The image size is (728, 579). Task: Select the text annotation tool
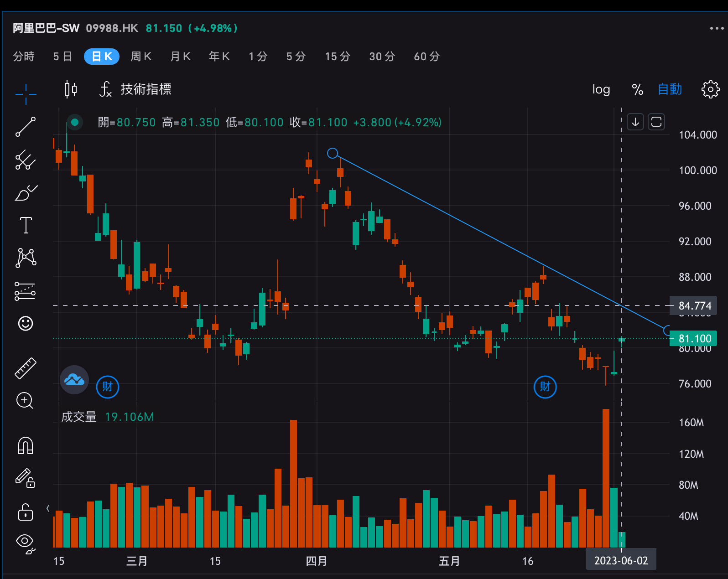pos(26,225)
